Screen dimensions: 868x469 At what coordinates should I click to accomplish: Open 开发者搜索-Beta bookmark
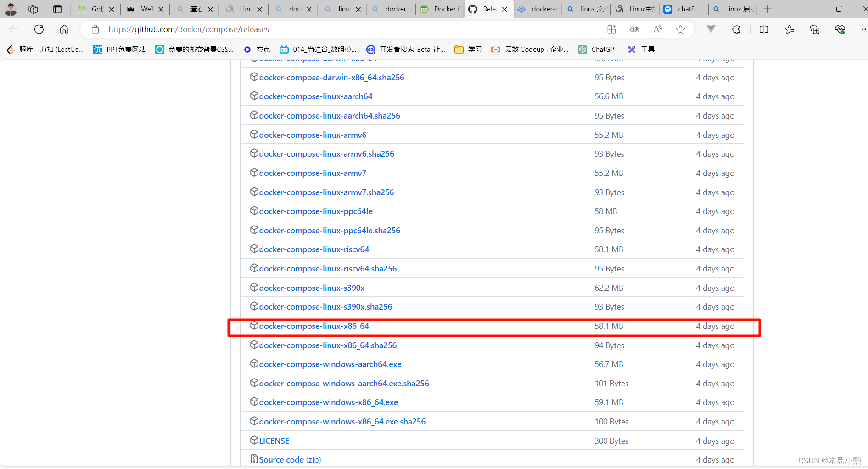tap(406, 50)
